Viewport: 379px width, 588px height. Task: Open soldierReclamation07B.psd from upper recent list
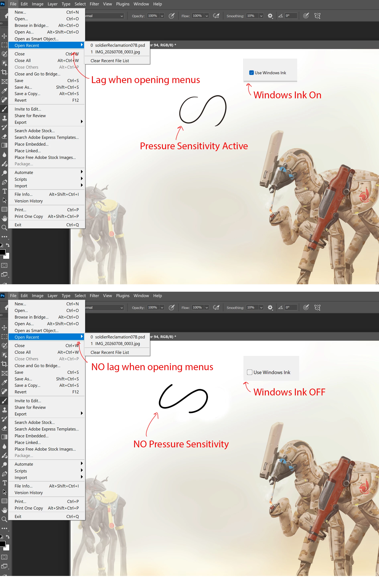click(x=117, y=45)
